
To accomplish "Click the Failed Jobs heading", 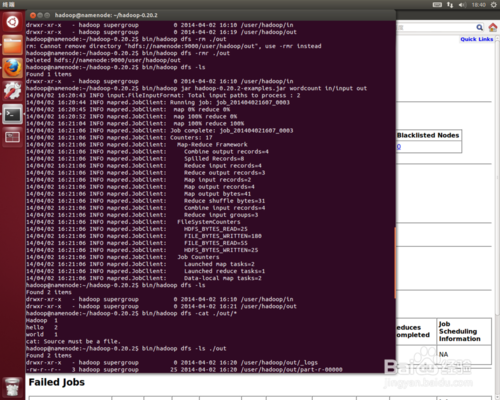I will click(x=57, y=382).
